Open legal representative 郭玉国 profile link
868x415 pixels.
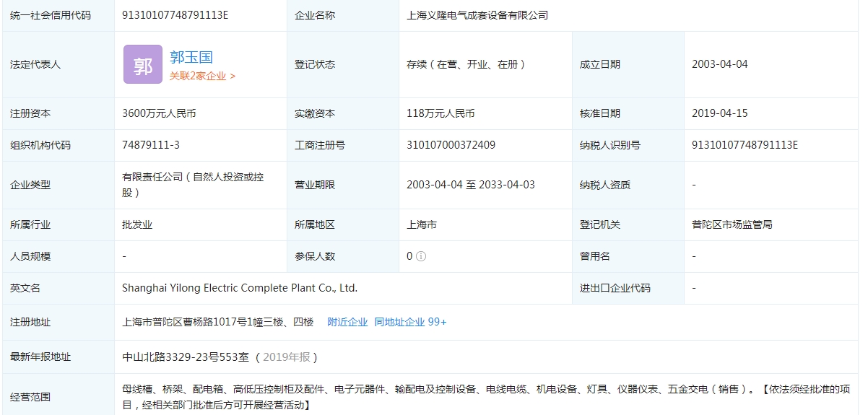click(191, 57)
